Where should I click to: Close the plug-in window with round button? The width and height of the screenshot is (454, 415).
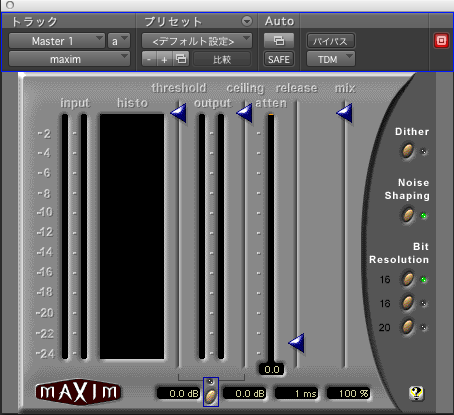click(x=10, y=5)
